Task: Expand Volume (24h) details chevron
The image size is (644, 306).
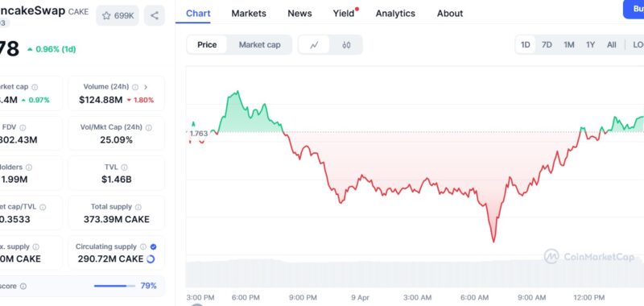Action: click(146, 87)
